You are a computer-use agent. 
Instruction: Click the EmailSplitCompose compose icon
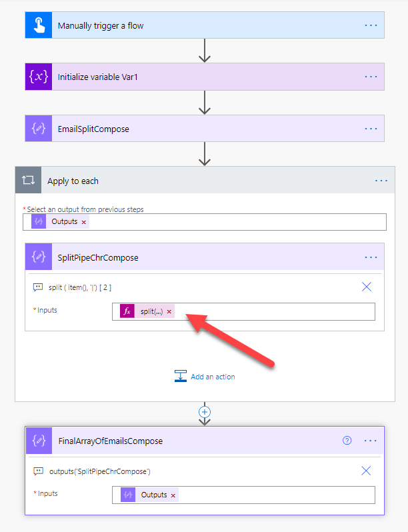click(39, 129)
